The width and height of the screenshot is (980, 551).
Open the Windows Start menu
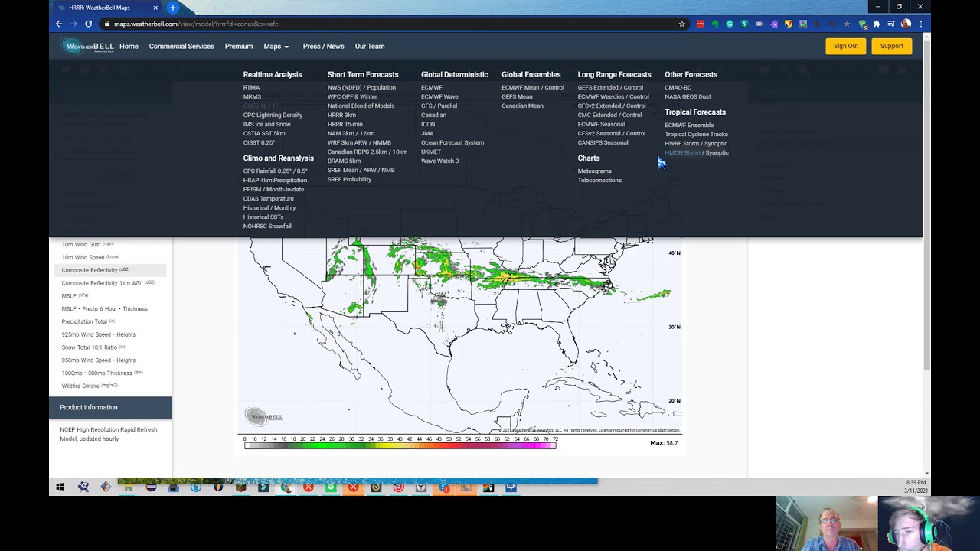[x=60, y=487]
